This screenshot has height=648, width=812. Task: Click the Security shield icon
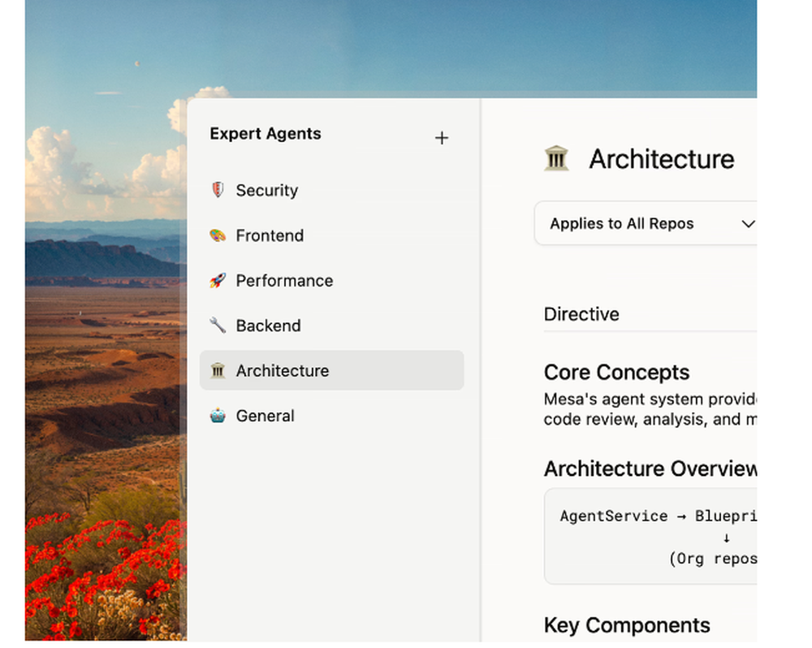(x=218, y=190)
